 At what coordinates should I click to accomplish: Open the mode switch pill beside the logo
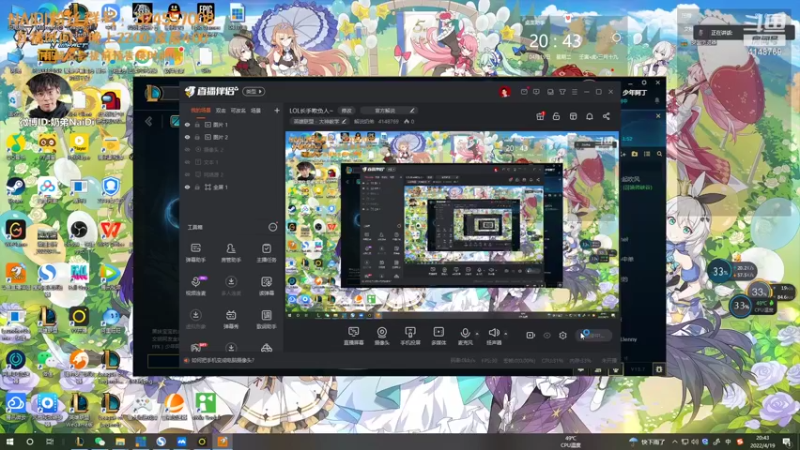(254, 92)
